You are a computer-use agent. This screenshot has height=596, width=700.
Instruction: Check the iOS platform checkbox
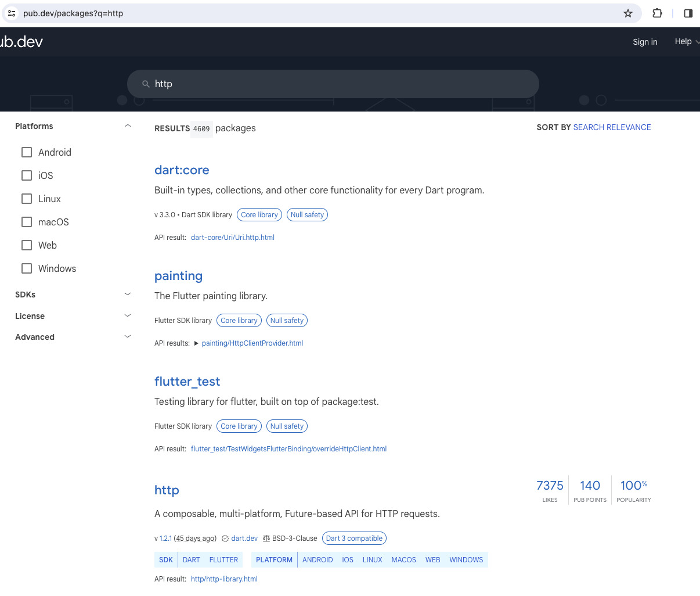[27, 175]
